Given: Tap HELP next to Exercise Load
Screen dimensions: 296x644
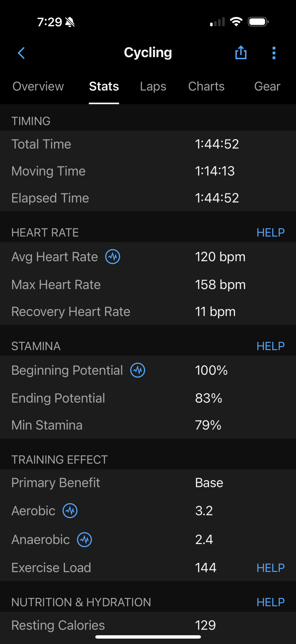Looking at the screenshot, I should (x=270, y=568).
